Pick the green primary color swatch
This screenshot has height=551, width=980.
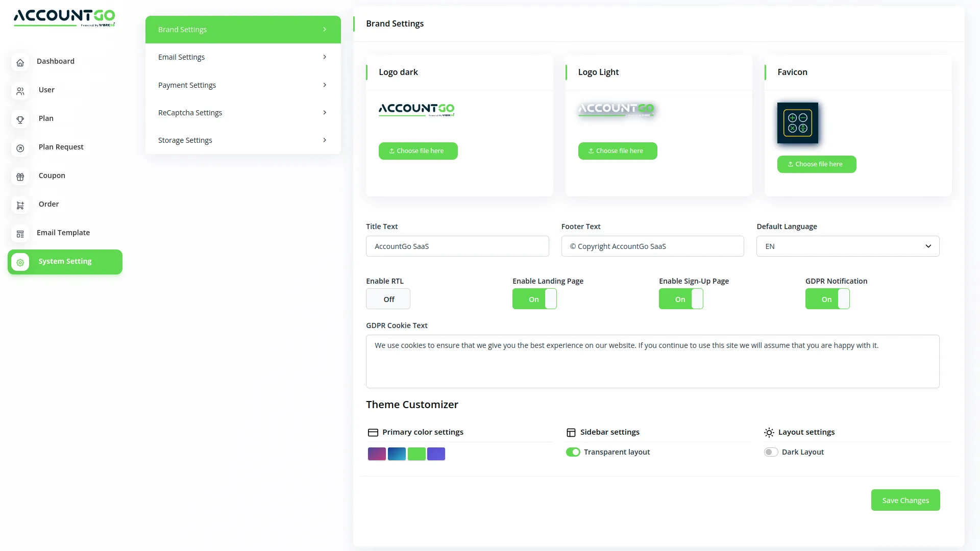pyautogui.click(x=416, y=454)
